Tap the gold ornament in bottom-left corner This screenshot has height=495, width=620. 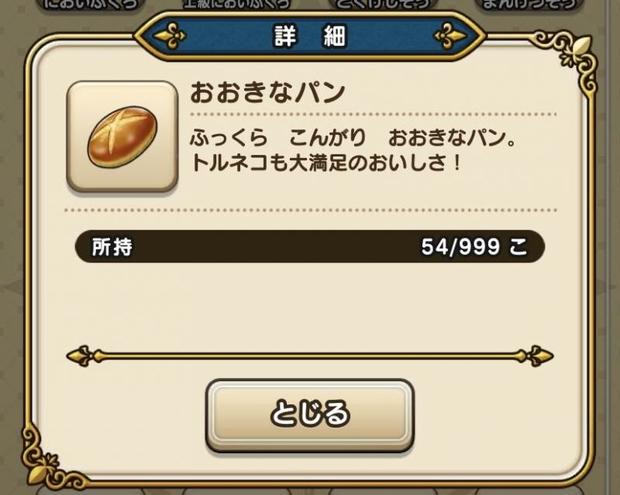47,459
